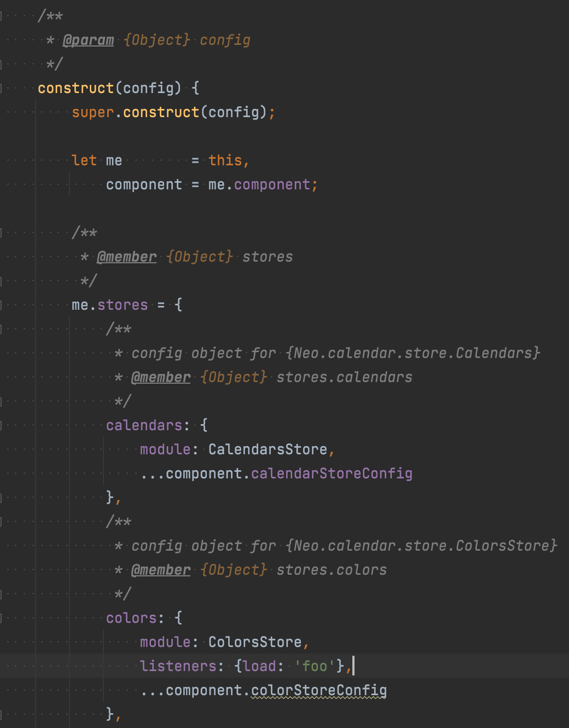Click the 'foo' string literal
The width and height of the screenshot is (569, 728).
[x=315, y=666]
